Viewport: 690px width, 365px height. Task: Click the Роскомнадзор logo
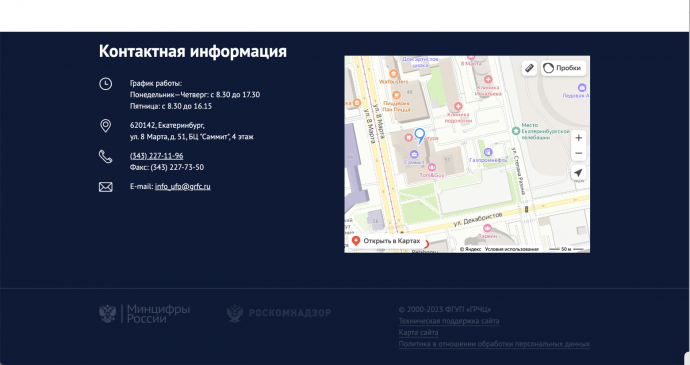[279, 313]
